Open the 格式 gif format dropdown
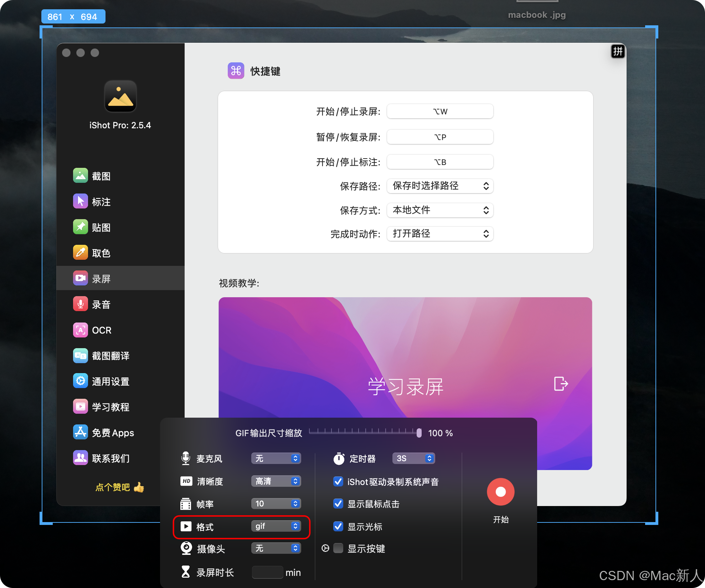The height and width of the screenshot is (588, 705). [x=276, y=526]
